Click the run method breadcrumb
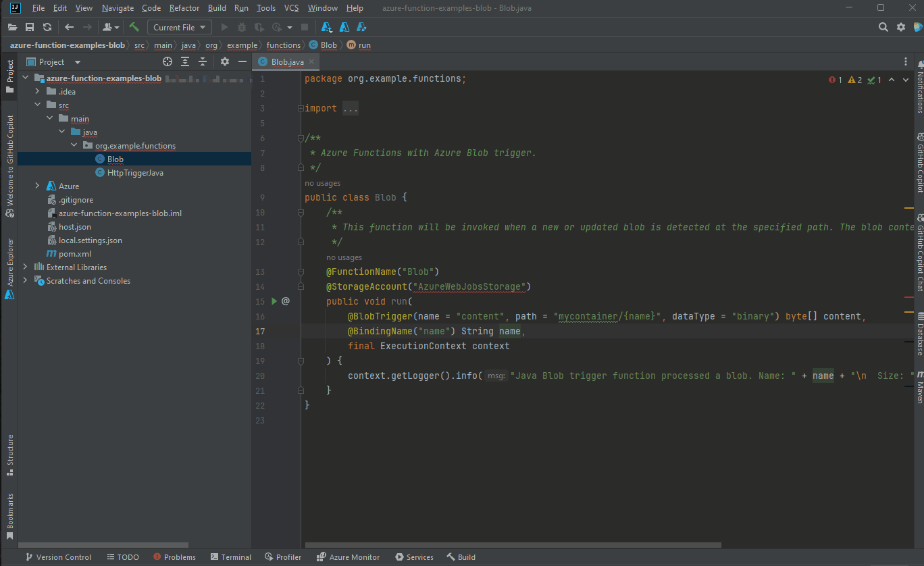This screenshot has height=566, width=924. coord(359,45)
